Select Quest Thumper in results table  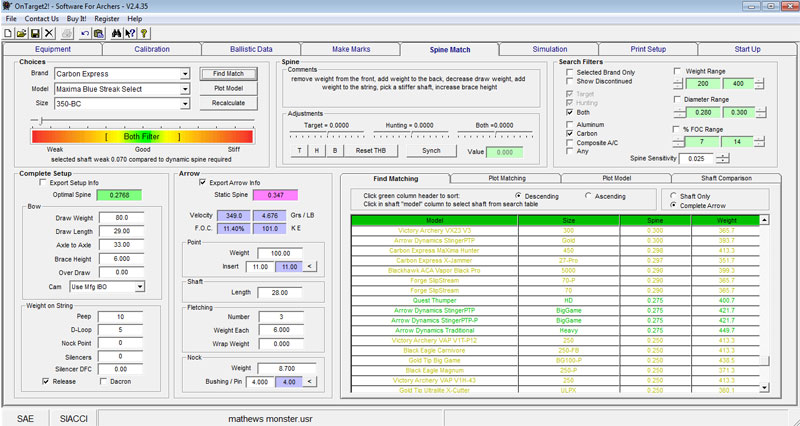[434, 300]
